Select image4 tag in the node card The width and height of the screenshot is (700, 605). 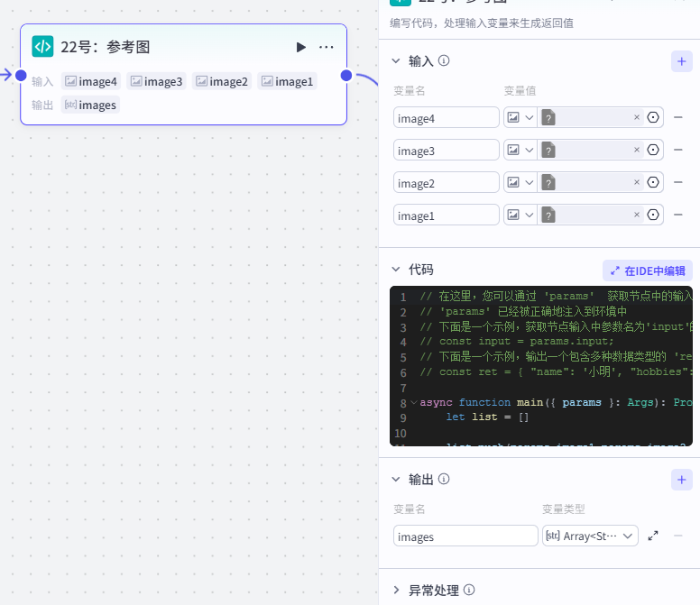91,81
